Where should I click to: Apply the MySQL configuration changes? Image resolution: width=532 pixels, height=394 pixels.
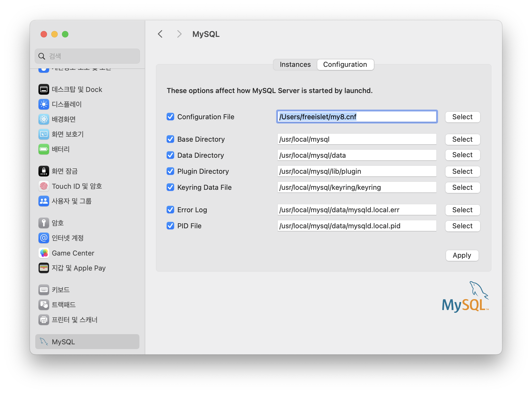point(462,255)
